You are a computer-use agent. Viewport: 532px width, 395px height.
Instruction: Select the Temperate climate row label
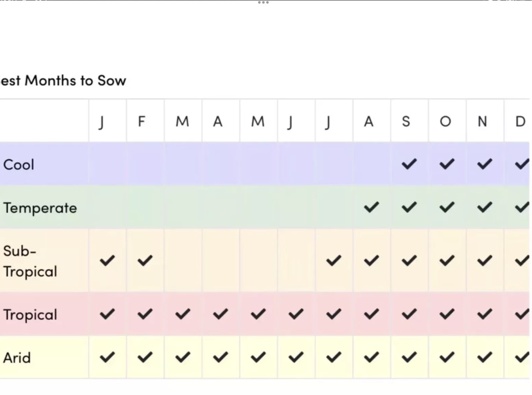pos(40,208)
